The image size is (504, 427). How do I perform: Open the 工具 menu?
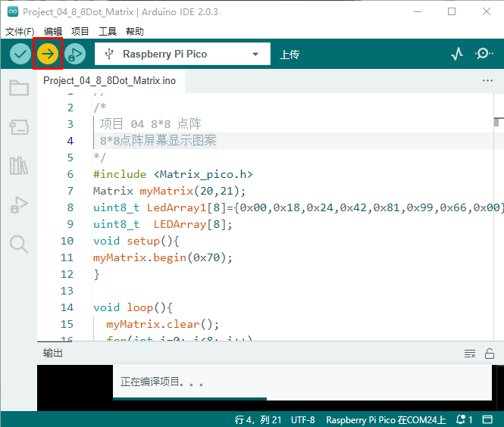click(x=108, y=32)
